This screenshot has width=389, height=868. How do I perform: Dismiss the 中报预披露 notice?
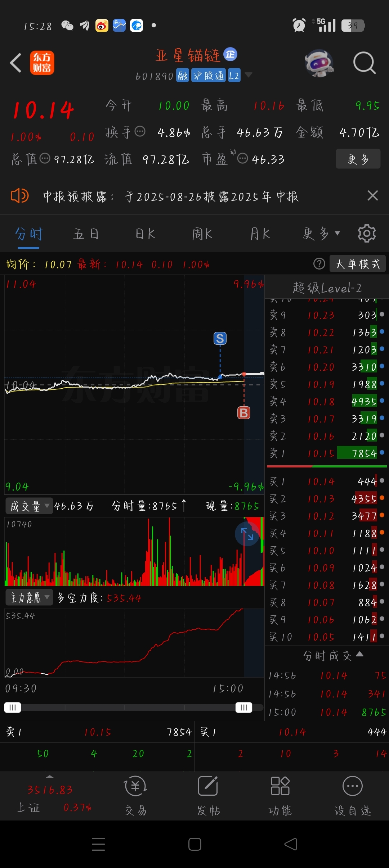coord(373,195)
